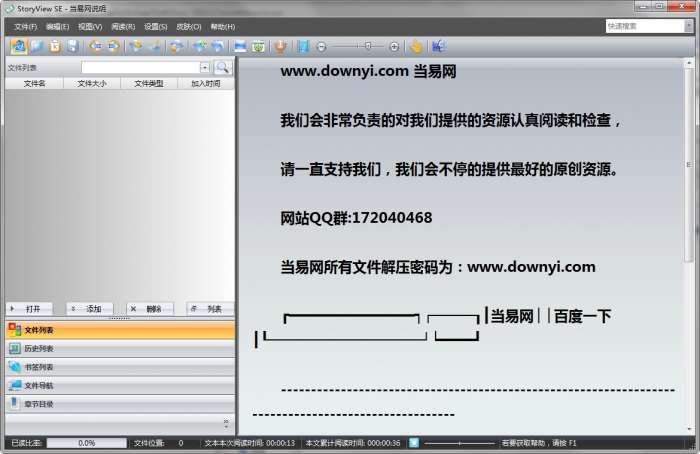Click the heading www.downyi.com 当易网

click(368, 71)
